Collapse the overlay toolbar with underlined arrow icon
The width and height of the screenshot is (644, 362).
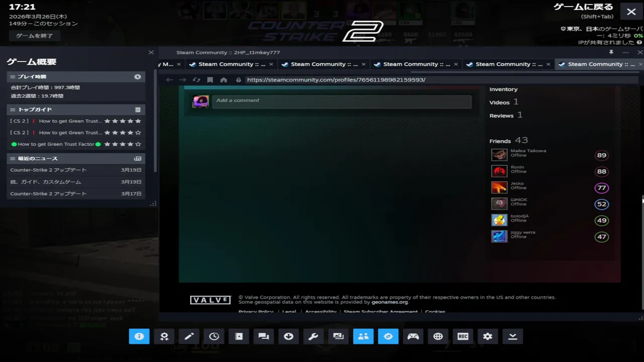[x=513, y=336]
